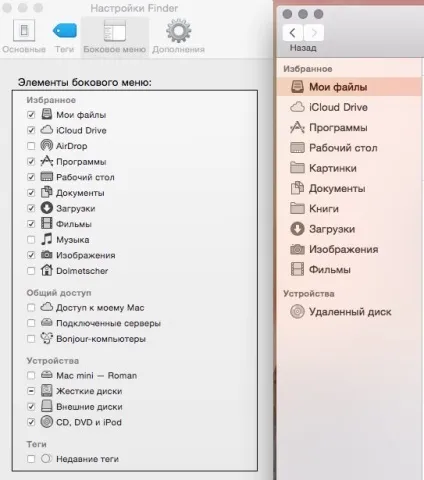Click the Документы label in preferences list
The image size is (424, 480).
[x=80, y=193]
